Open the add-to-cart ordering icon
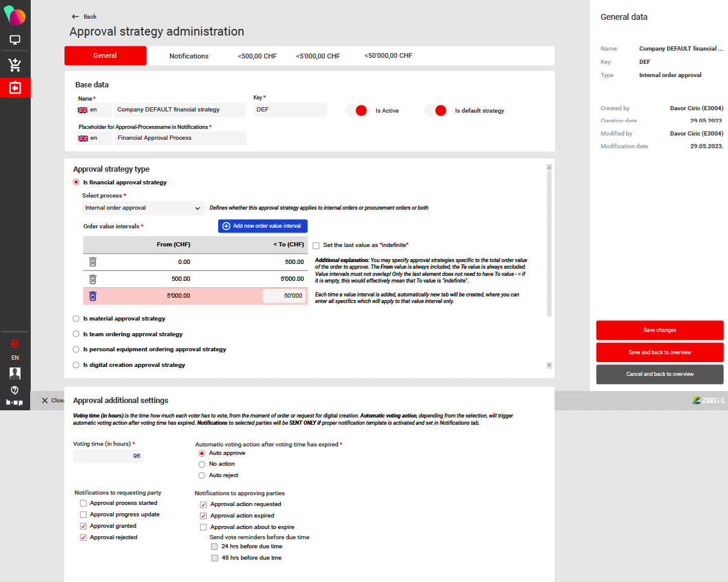728x582 pixels. [x=15, y=64]
